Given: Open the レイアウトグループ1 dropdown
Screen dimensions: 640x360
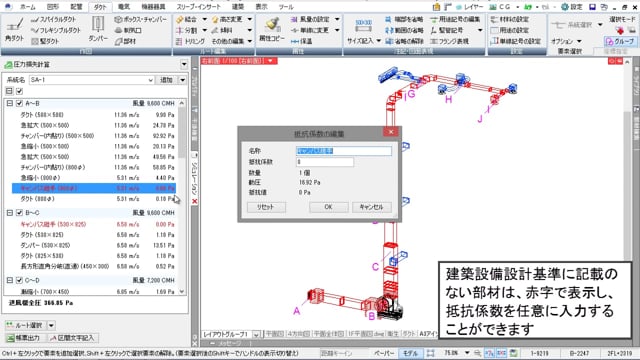Looking at the screenshot, I should click(256, 334).
